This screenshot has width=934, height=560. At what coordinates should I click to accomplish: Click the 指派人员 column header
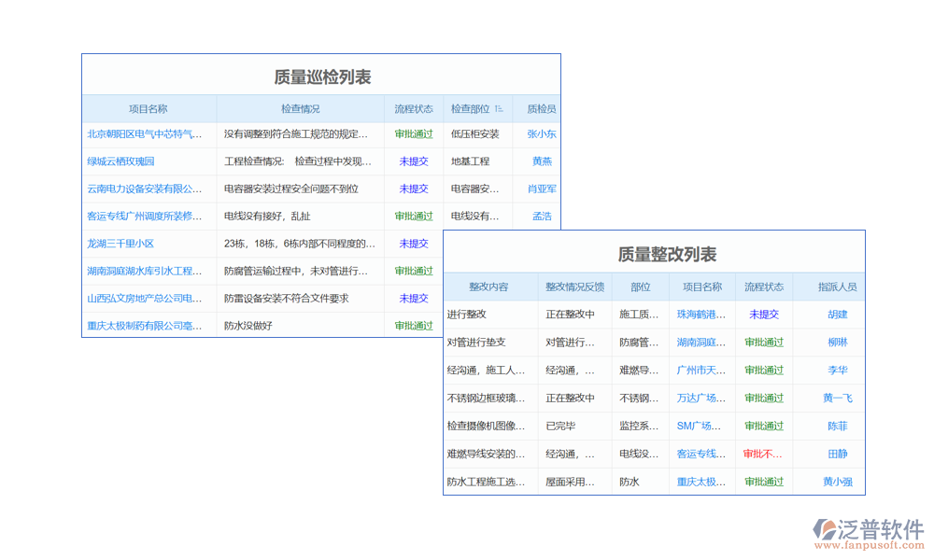tap(837, 287)
